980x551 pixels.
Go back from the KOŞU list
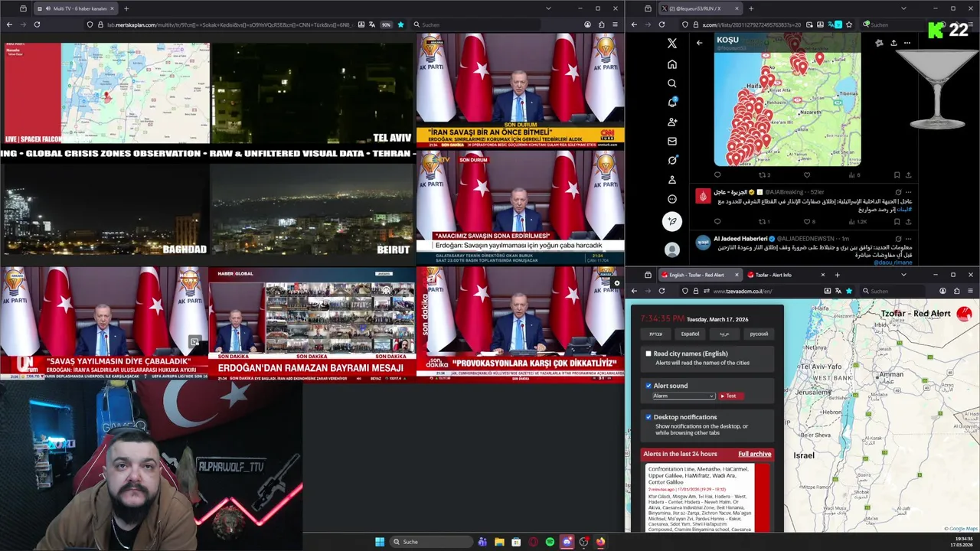coord(699,43)
